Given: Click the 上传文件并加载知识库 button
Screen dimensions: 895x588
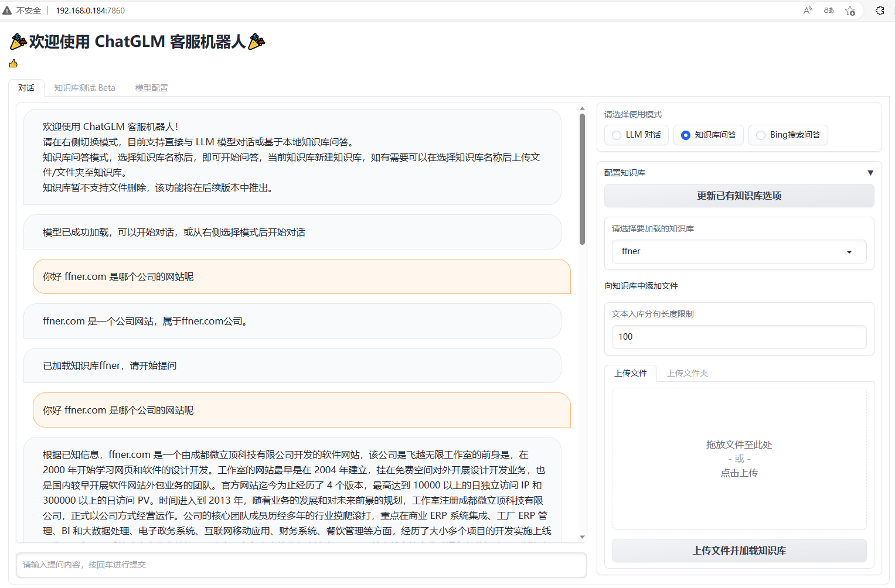Looking at the screenshot, I should (x=739, y=551).
